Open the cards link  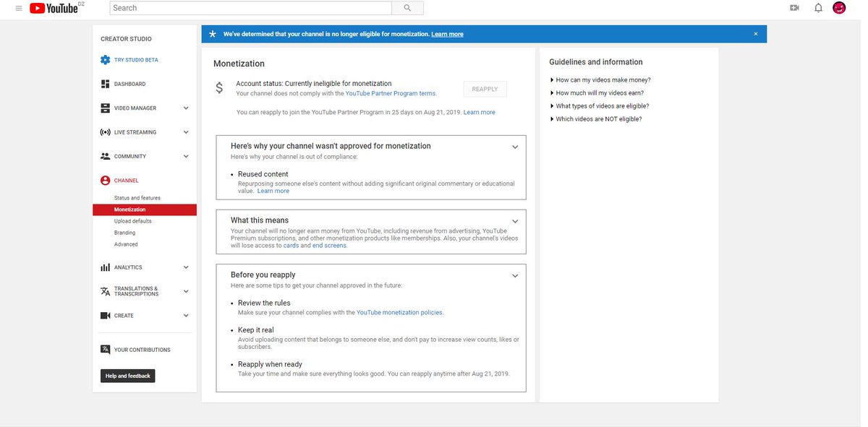pos(291,246)
